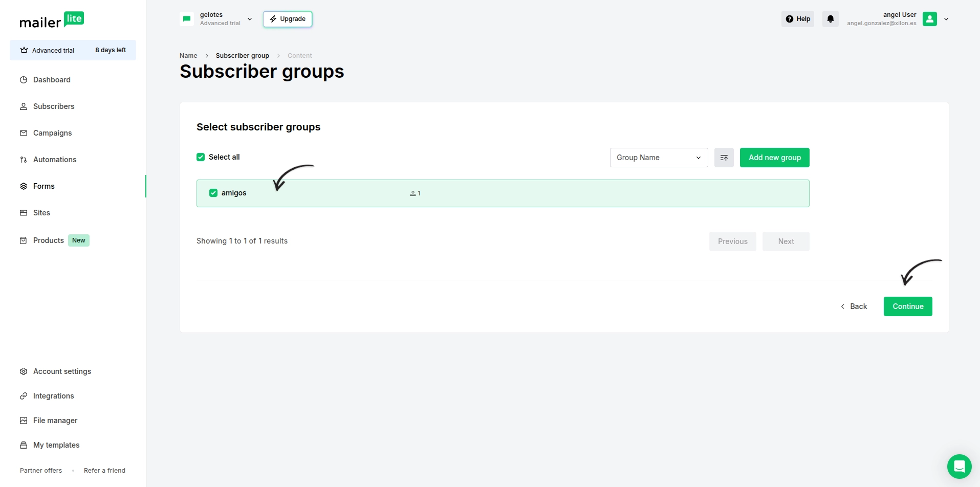Select the amigos group row

click(x=563, y=193)
